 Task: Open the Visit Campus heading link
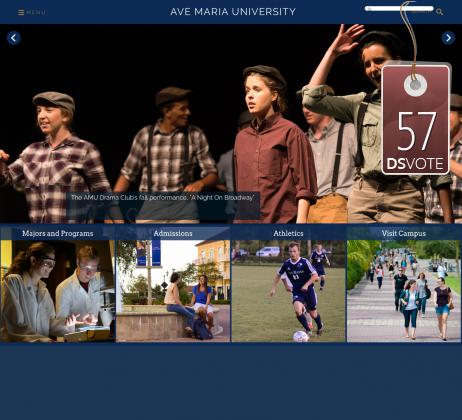point(404,233)
